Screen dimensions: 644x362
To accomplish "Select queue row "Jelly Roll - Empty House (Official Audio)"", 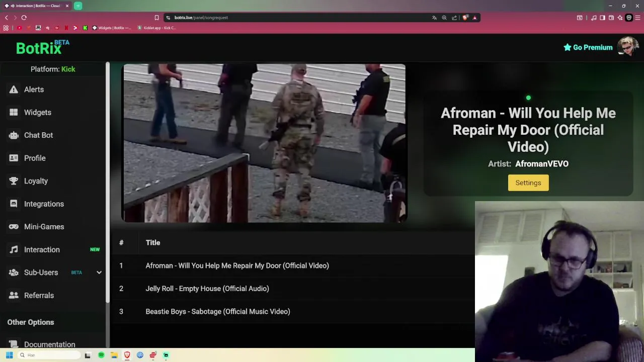I will (x=293, y=289).
